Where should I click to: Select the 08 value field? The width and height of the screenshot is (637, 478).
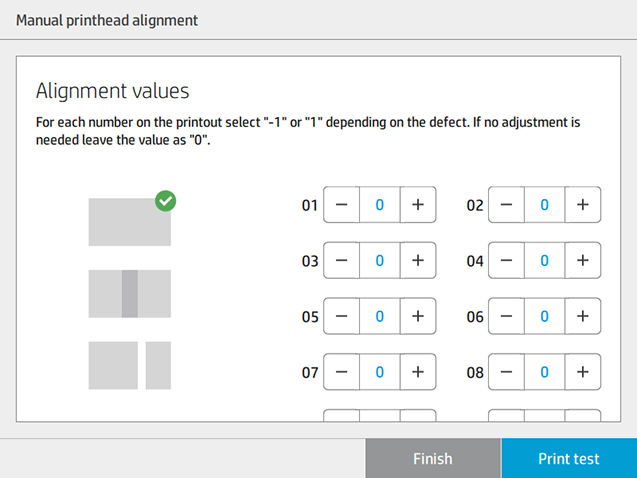[x=545, y=372]
